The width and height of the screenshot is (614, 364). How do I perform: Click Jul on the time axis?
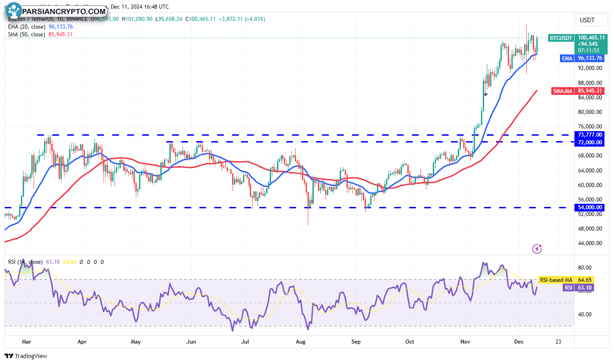[x=245, y=342]
